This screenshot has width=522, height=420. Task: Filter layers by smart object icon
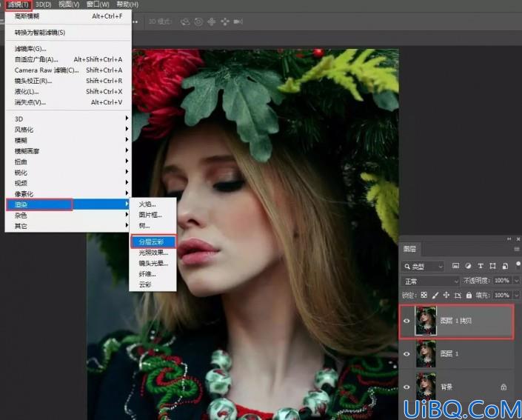505,266
